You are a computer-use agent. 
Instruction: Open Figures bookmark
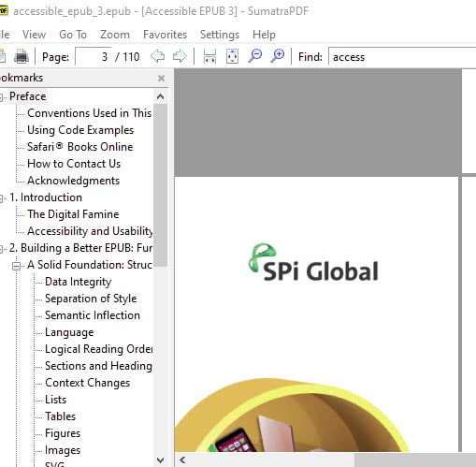tap(63, 433)
